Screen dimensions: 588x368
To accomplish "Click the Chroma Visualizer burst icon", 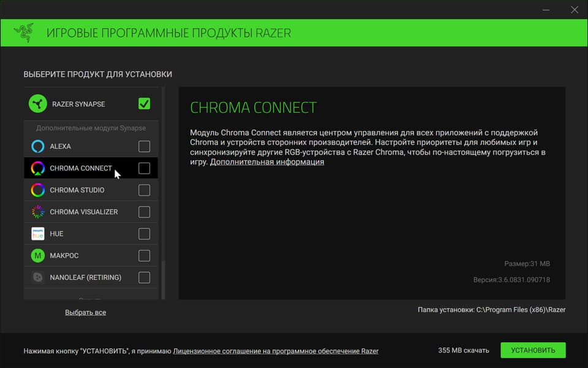I will coord(38,212).
